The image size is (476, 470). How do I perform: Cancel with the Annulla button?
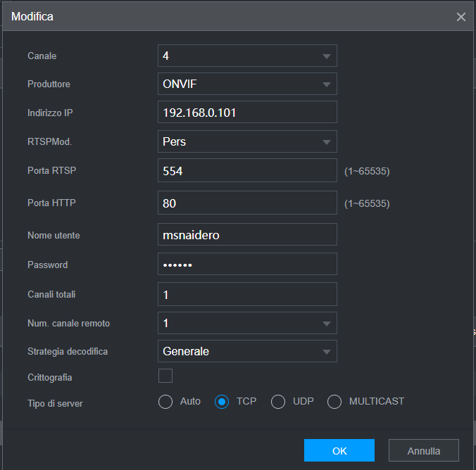tap(423, 450)
